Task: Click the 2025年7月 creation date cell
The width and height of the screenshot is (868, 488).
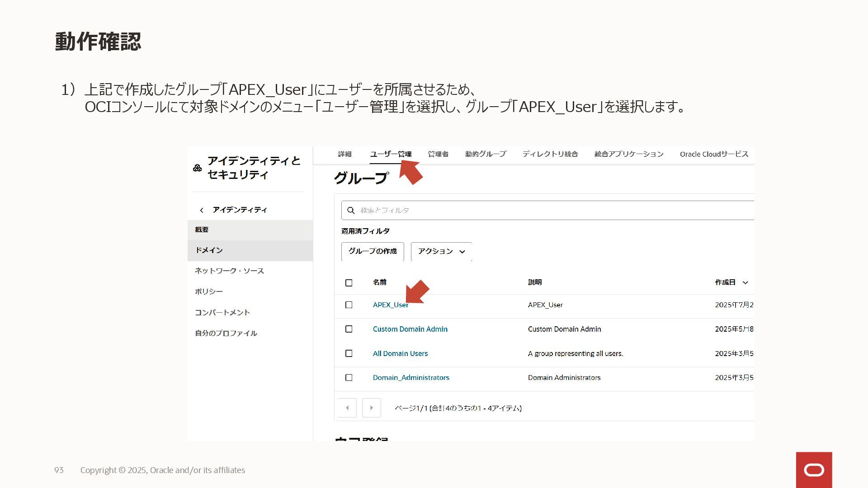Action: [734, 305]
